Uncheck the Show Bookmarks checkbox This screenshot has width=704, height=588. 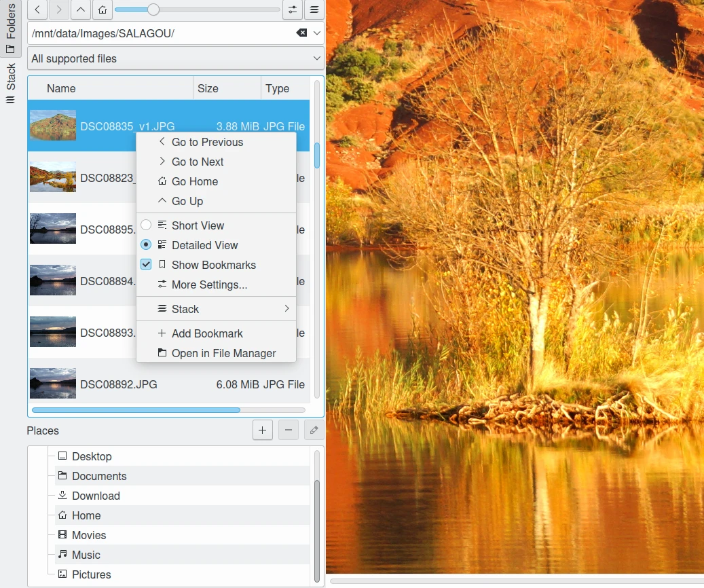(146, 265)
